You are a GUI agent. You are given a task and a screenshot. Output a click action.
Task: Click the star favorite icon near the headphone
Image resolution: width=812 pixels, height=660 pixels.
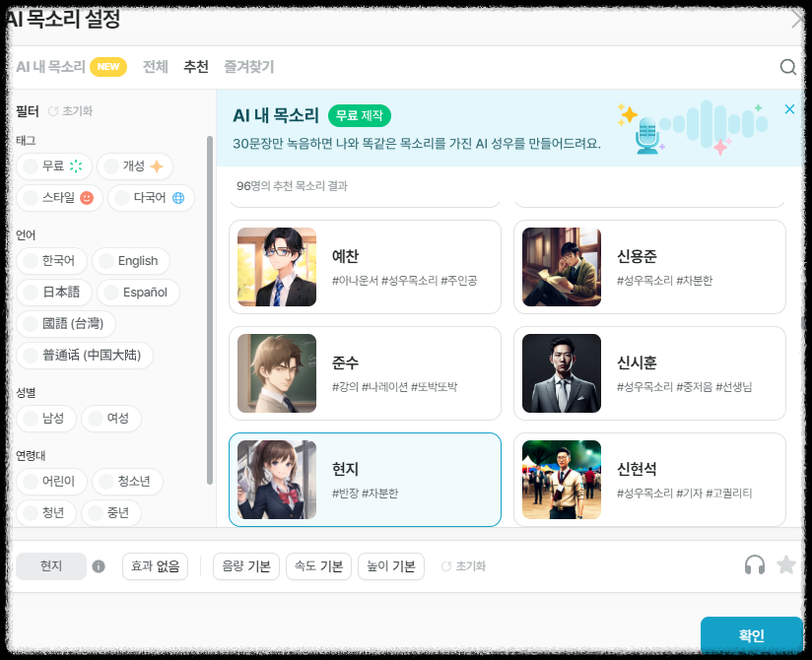click(785, 565)
